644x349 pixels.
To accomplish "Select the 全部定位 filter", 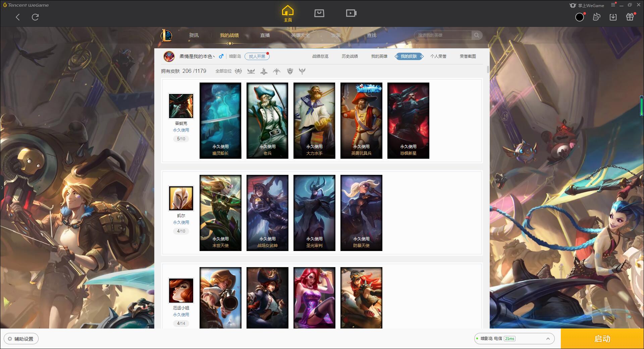I will point(223,71).
